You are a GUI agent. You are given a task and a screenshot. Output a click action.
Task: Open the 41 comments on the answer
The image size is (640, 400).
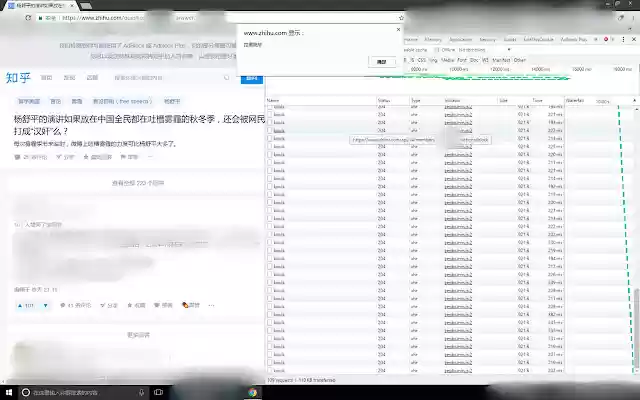click(76, 305)
